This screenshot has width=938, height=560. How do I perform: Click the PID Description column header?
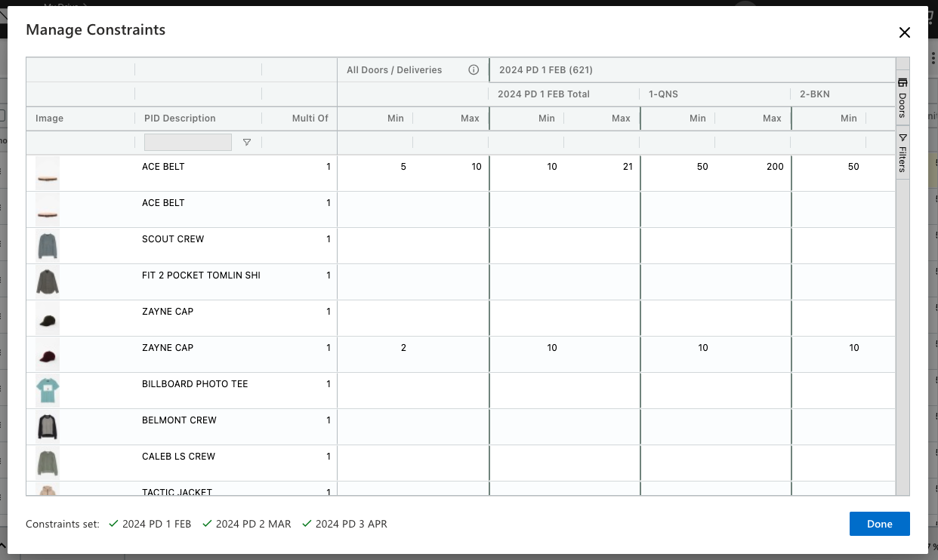pos(180,118)
